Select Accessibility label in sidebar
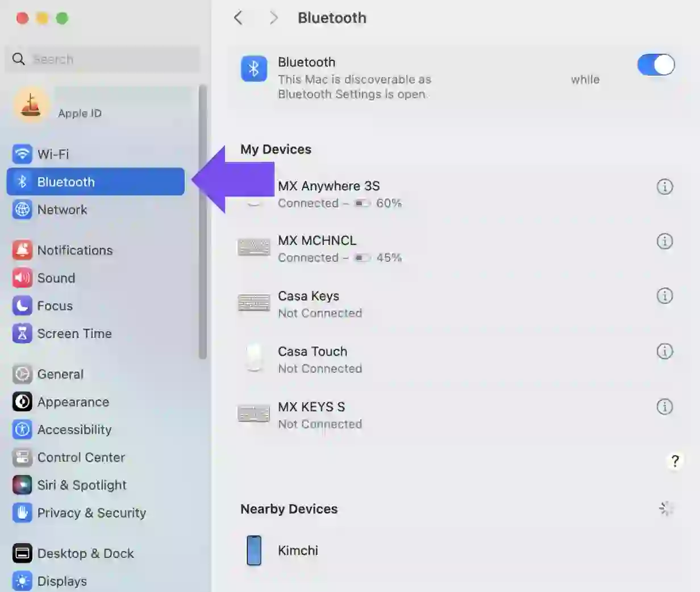The height and width of the screenshot is (592, 700). pyautogui.click(x=74, y=430)
